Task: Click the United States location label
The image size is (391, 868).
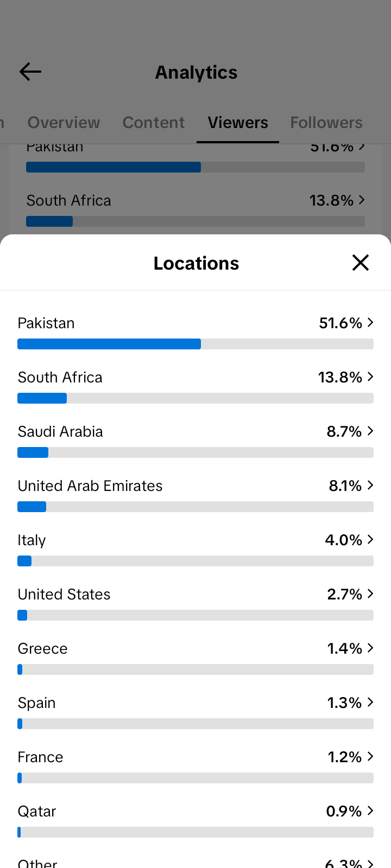Action: pyautogui.click(x=64, y=594)
